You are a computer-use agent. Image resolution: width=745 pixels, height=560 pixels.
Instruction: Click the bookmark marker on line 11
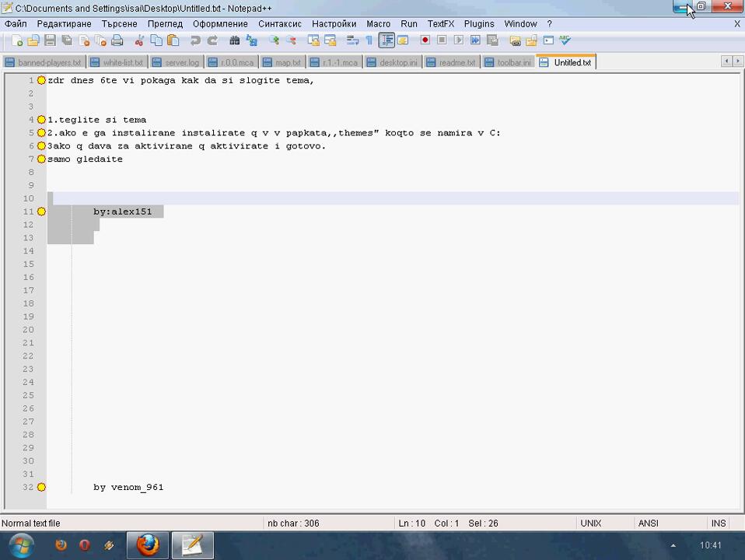pos(41,212)
